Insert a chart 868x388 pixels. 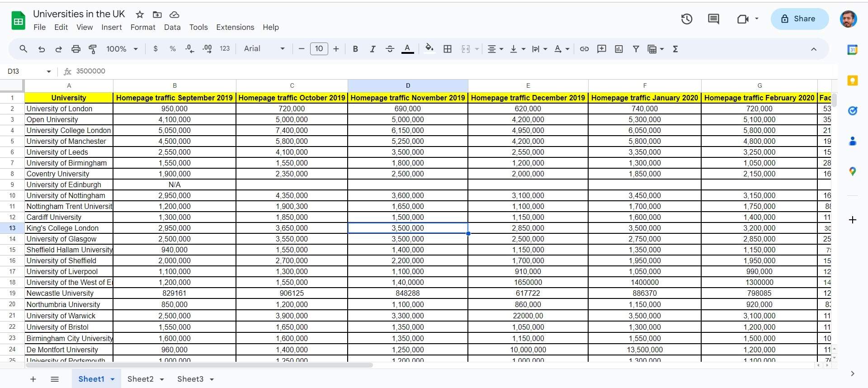(x=619, y=49)
